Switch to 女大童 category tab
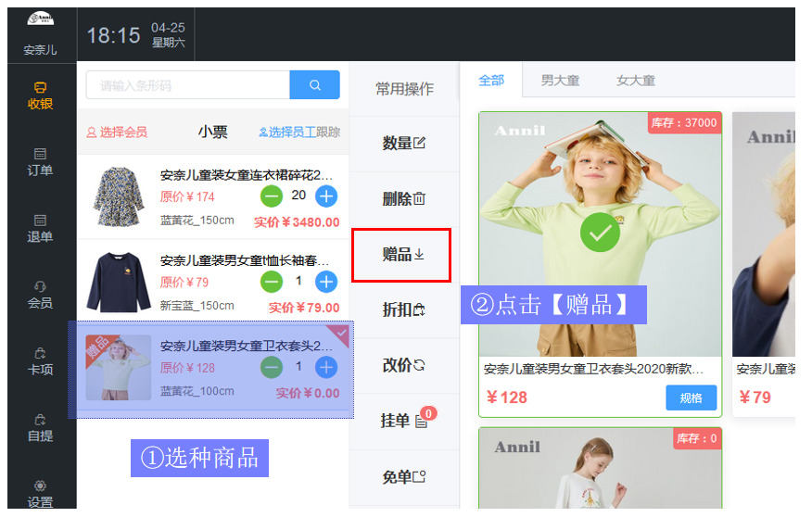 pyautogui.click(x=636, y=81)
